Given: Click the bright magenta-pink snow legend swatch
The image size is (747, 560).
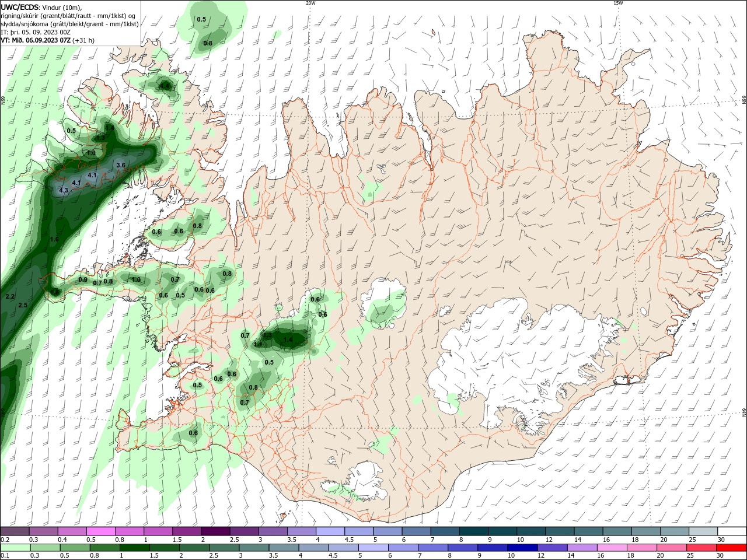Looking at the screenshot, I should click(100, 531).
